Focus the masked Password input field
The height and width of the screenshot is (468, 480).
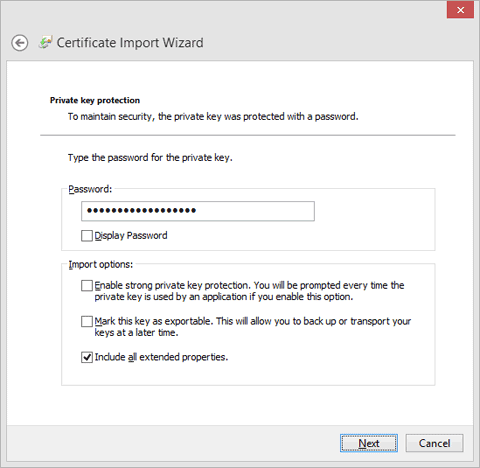[x=198, y=211]
